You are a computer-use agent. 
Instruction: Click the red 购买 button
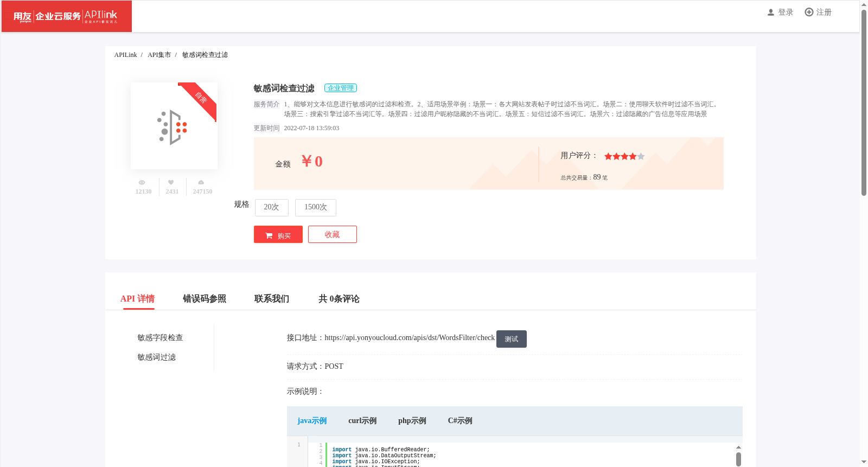(278, 234)
